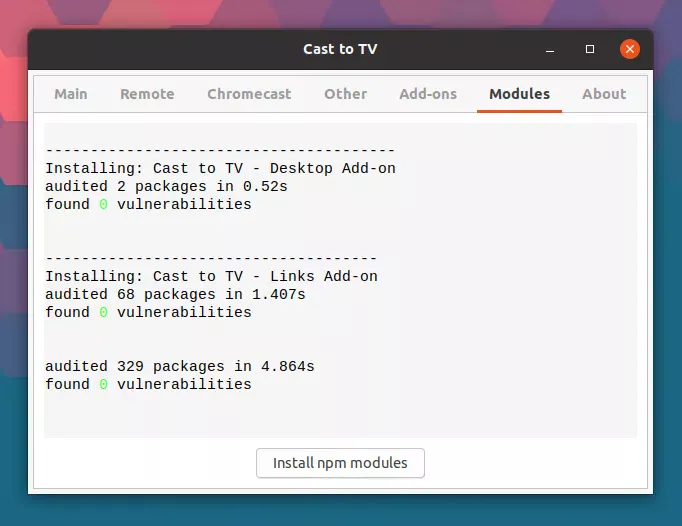Click 'audited 2 packages in 0.52s' line
The image size is (682, 526).
pyautogui.click(x=167, y=187)
